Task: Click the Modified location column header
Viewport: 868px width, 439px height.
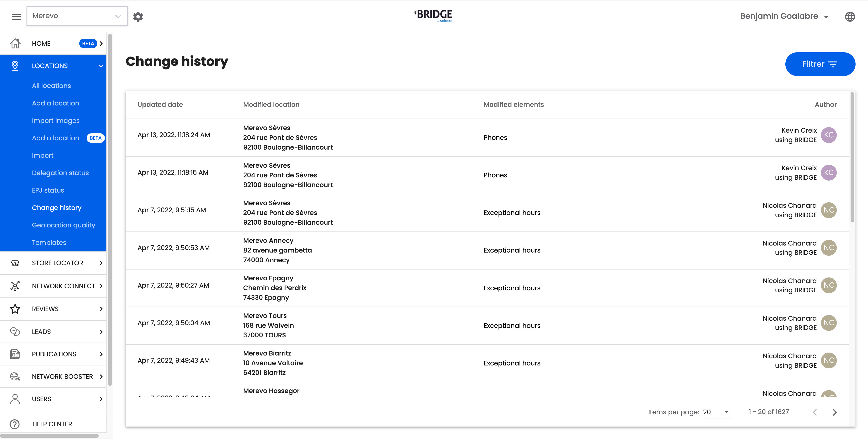Action: tap(271, 105)
